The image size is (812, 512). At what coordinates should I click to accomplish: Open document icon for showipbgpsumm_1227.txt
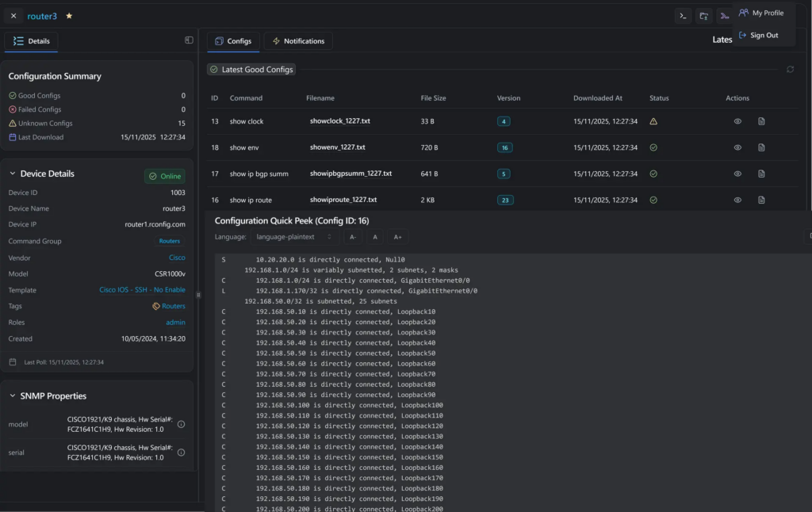761,174
